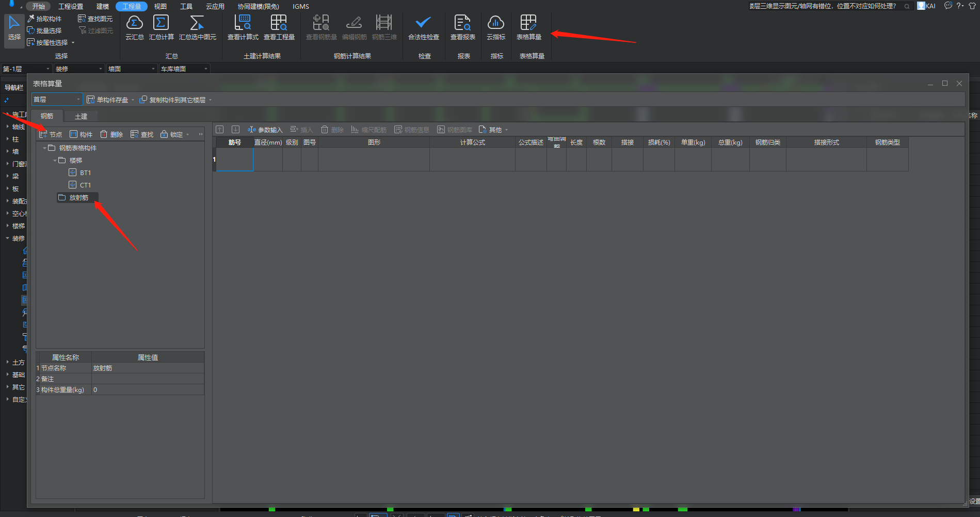Click the move row up icon

click(220, 130)
